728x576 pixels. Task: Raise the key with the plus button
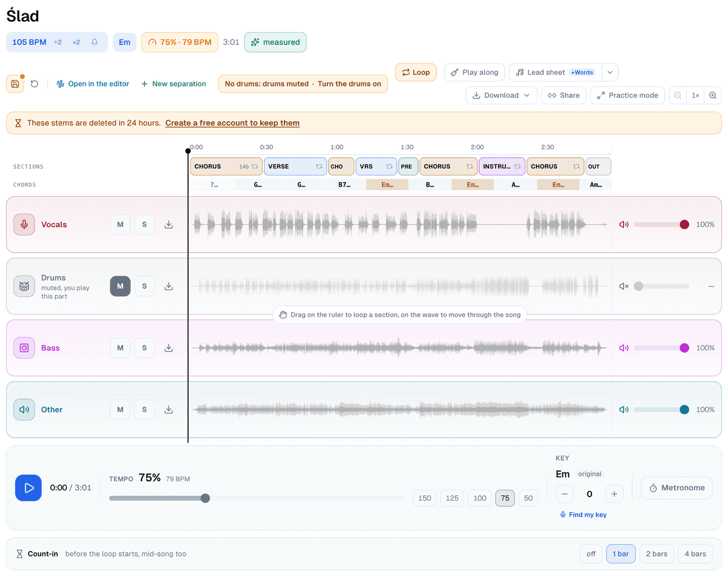(x=614, y=494)
